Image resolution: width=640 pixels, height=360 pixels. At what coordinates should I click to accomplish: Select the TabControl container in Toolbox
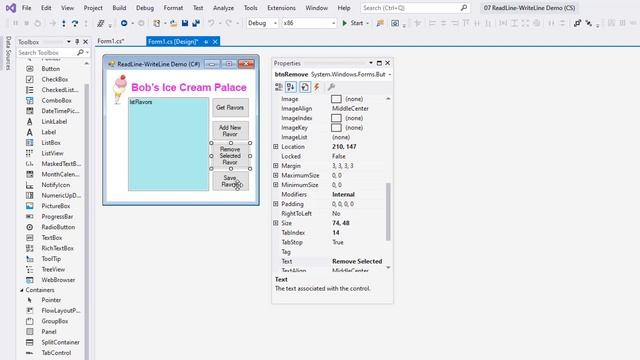(56, 353)
